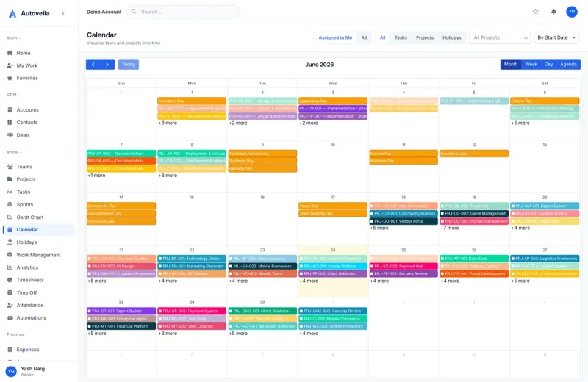Viewport: 588px width, 382px height.
Task: Open the Accounts icon
Action: (x=10, y=110)
